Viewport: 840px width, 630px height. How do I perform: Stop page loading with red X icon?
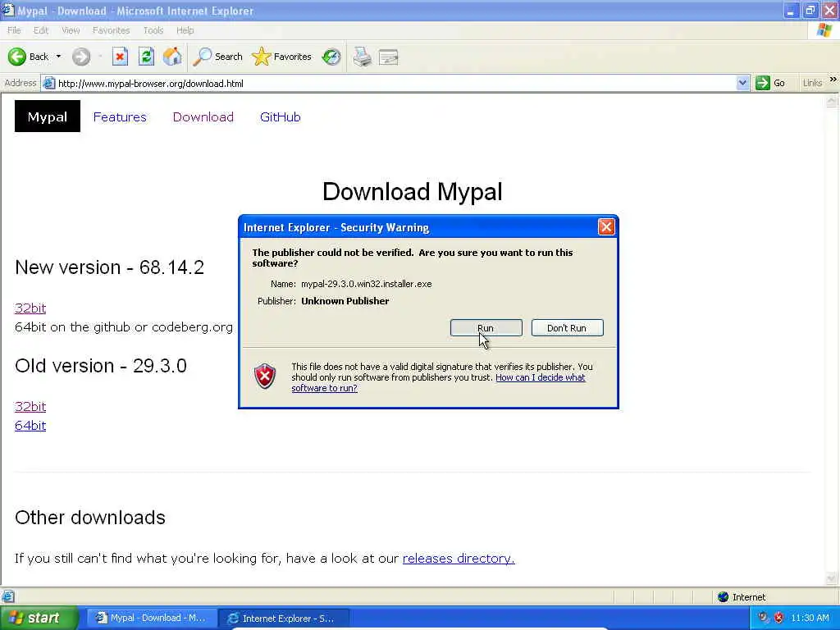(x=120, y=57)
